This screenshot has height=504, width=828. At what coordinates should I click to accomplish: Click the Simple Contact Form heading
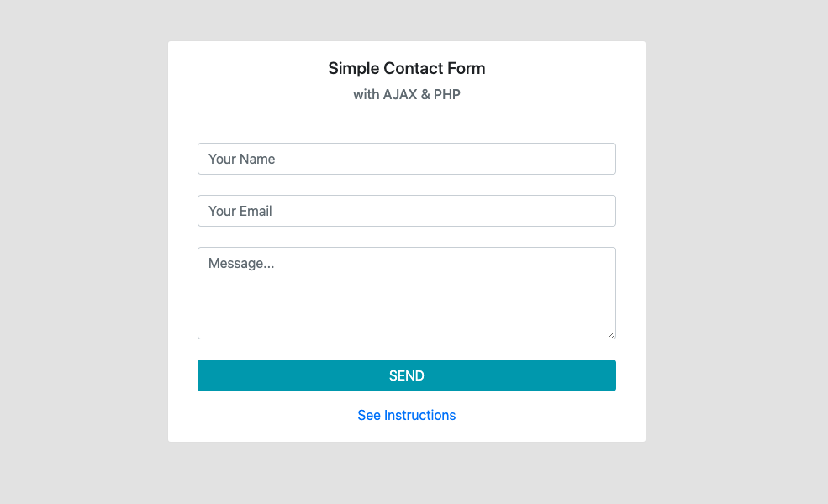point(406,68)
